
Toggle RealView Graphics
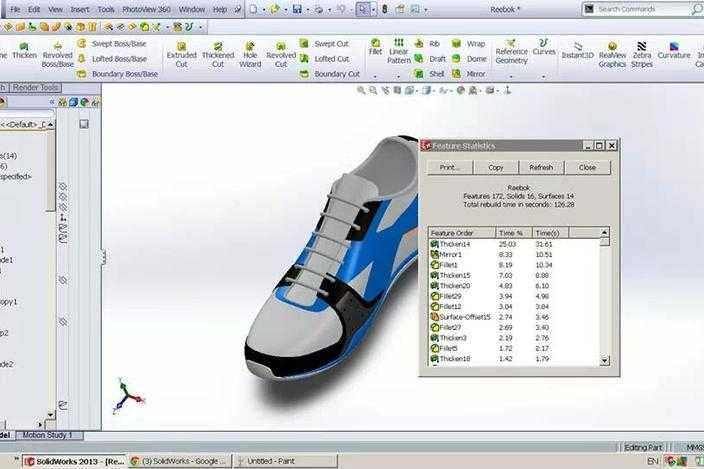coord(612,55)
